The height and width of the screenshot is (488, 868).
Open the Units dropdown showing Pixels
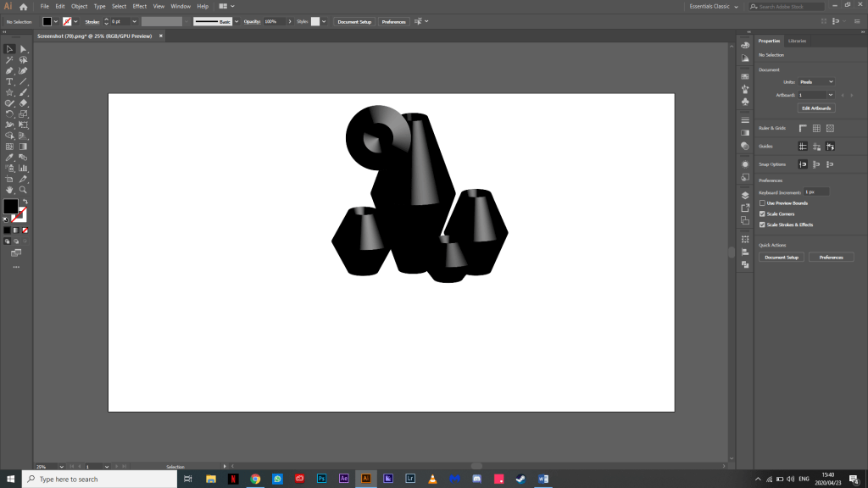click(816, 81)
